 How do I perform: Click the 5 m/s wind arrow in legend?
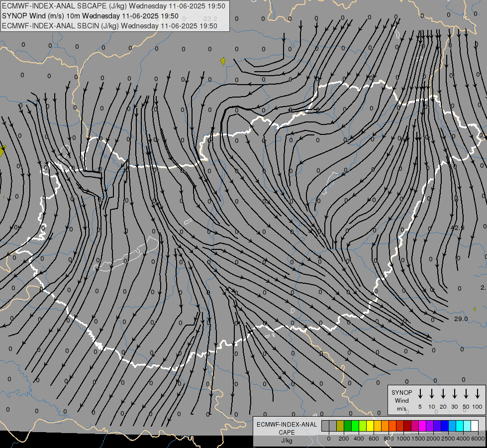(420, 394)
